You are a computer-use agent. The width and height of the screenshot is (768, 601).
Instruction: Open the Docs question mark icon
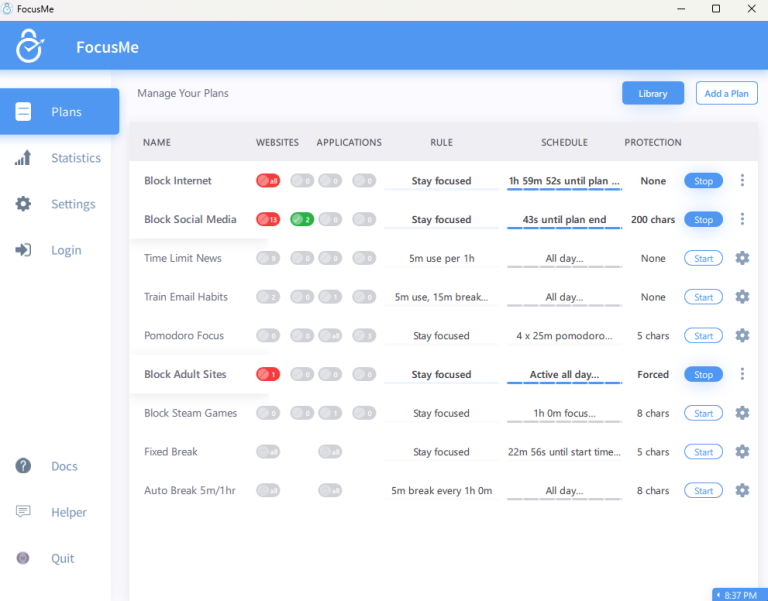point(23,466)
